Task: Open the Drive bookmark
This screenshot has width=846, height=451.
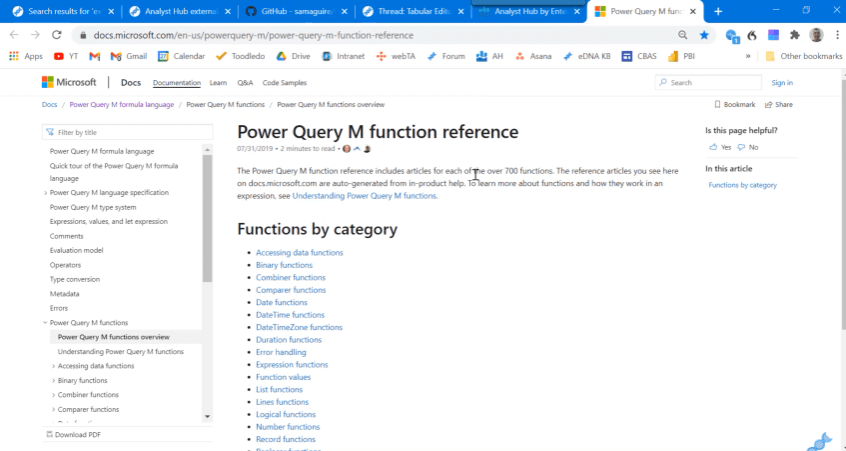Action: [294, 56]
